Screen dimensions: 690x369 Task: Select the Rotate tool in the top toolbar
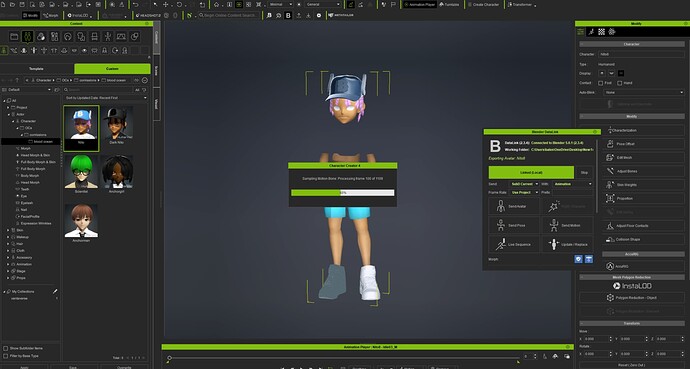click(179, 4)
